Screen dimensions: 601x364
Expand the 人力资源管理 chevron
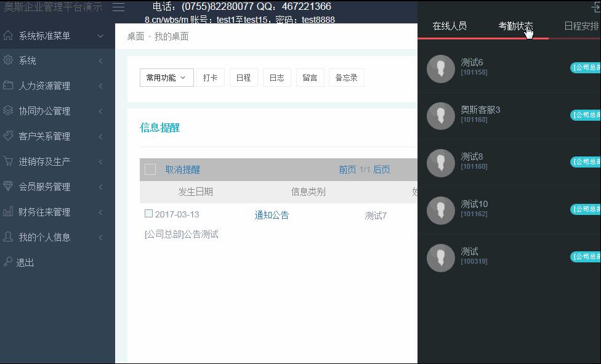click(100, 86)
